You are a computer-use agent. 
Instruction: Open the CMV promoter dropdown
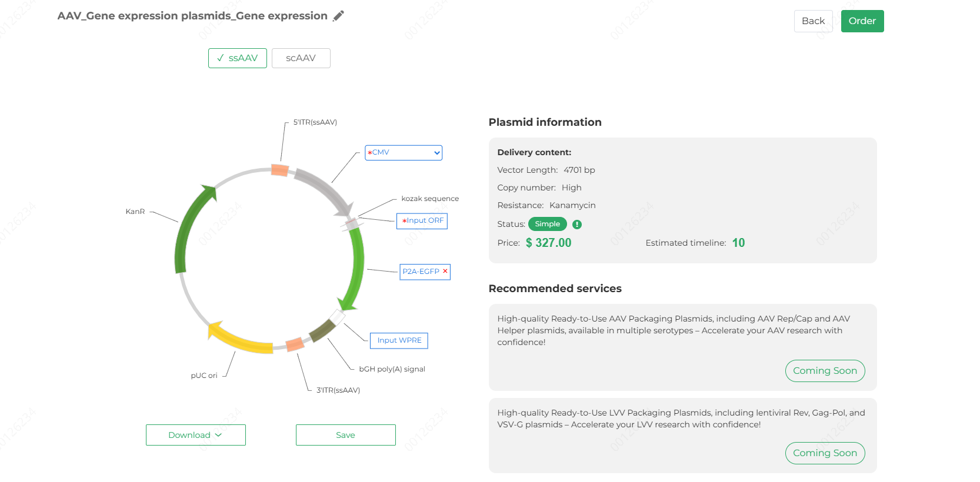click(x=404, y=153)
